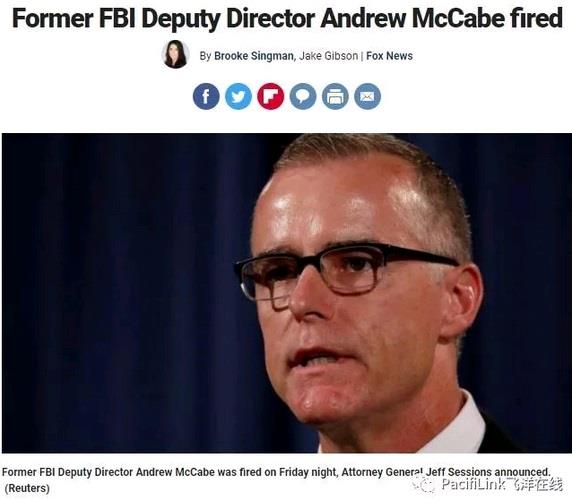Click the red Flipboard share icon

pyautogui.click(x=271, y=96)
